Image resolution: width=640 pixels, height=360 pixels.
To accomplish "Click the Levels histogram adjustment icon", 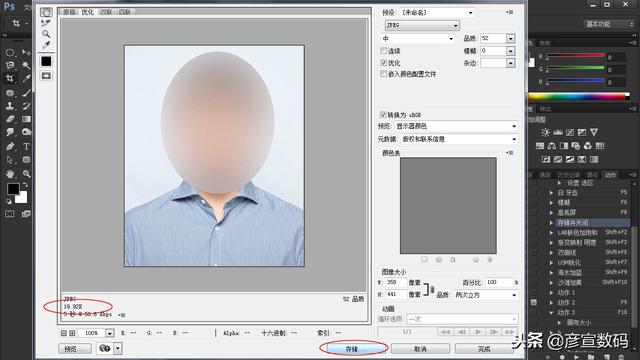I will pos(558,132).
